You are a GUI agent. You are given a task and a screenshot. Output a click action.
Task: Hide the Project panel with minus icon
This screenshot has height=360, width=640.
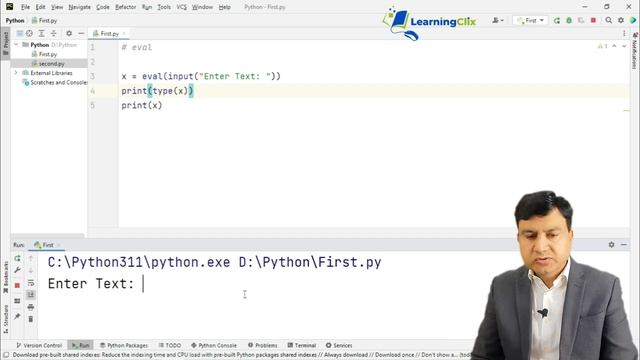81,33
